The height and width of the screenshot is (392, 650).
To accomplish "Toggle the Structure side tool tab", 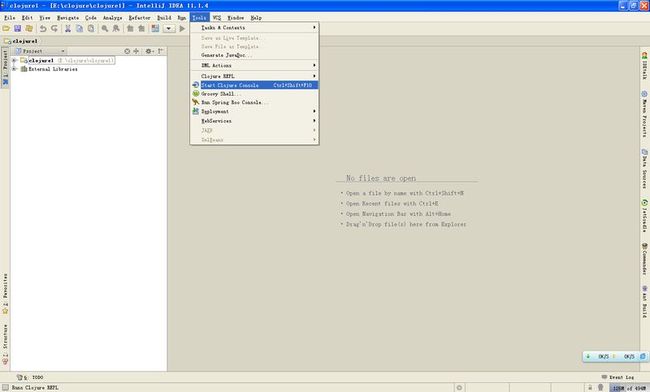I will [x=5, y=344].
